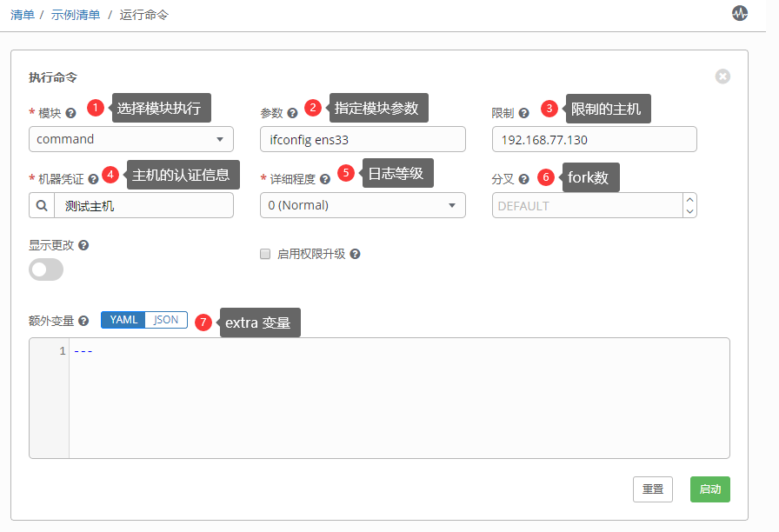Click the 分叉 spinner arrows
This screenshot has width=779, height=532.
pyautogui.click(x=690, y=205)
